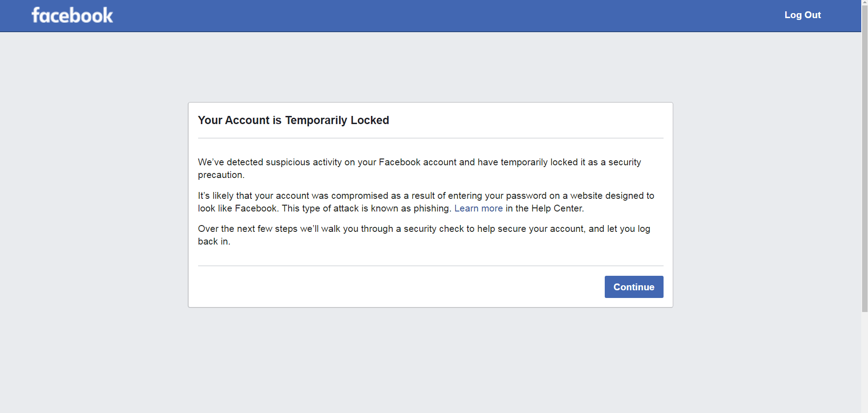This screenshot has width=868, height=413.
Task: Click the words "Help Center"
Action: pos(557,208)
